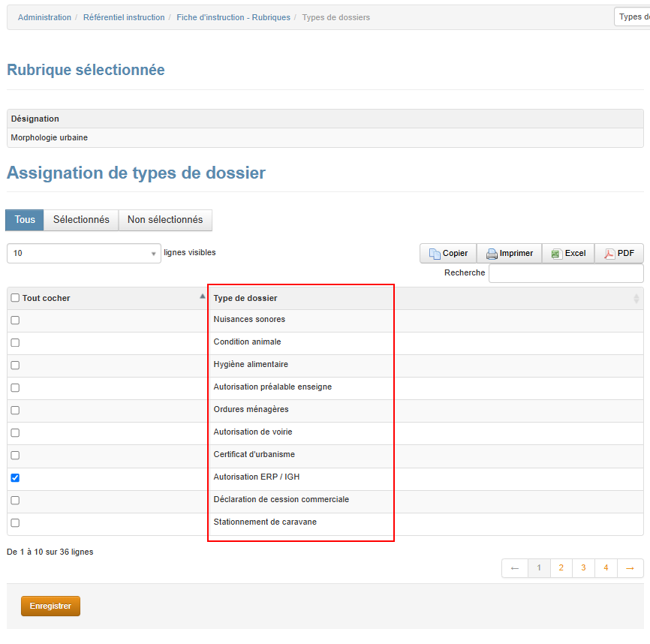Uncheck the Autorisation ERP / IGH checkbox
This screenshot has height=644, width=650.
15,478
